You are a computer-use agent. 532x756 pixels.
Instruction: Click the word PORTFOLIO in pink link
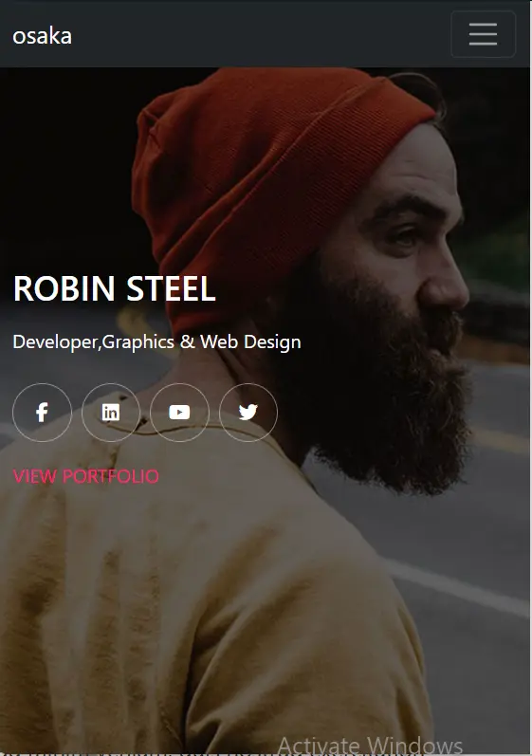(111, 476)
